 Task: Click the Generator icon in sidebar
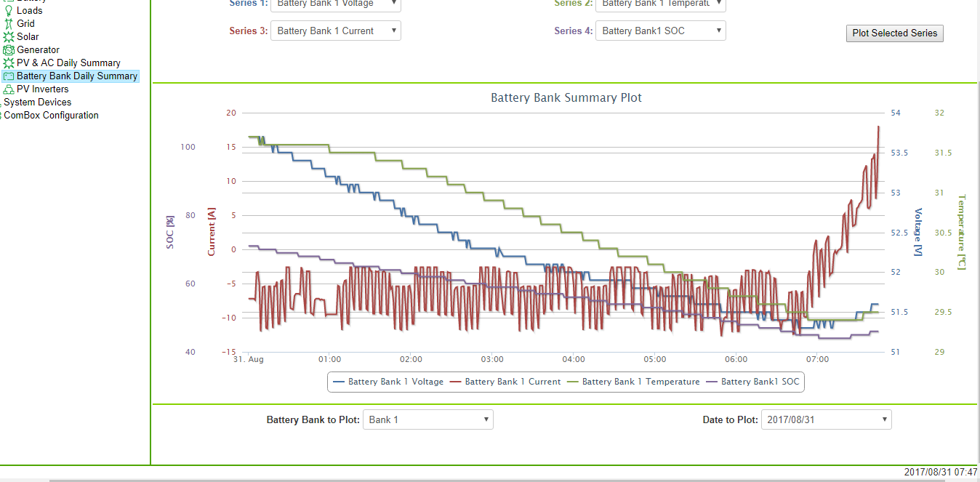click(9, 50)
